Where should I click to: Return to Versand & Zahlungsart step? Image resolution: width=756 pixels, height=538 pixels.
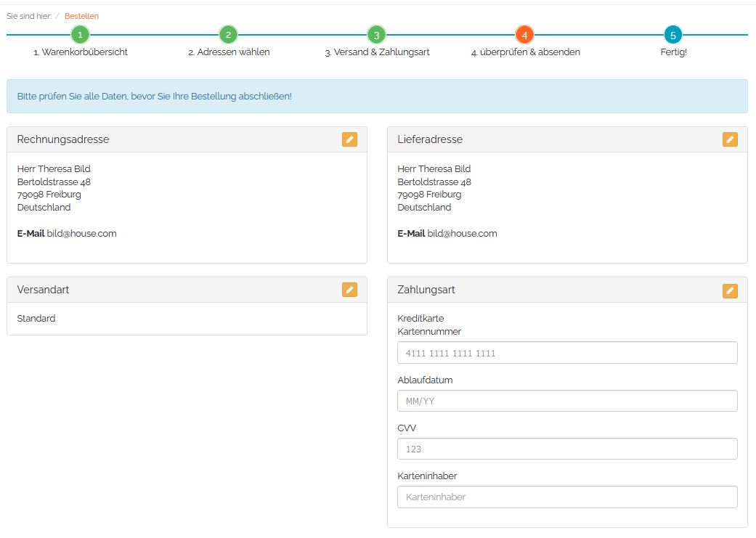pyautogui.click(x=377, y=52)
